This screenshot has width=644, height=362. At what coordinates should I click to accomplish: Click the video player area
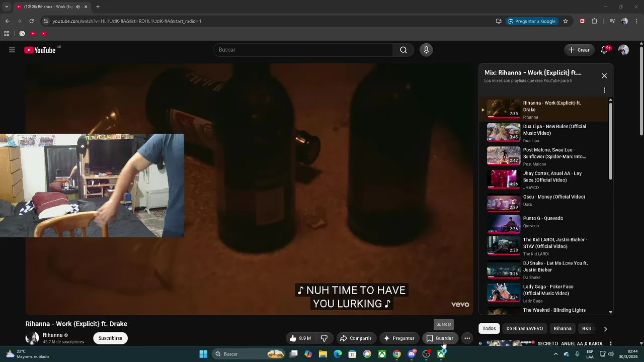pos(250,189)
